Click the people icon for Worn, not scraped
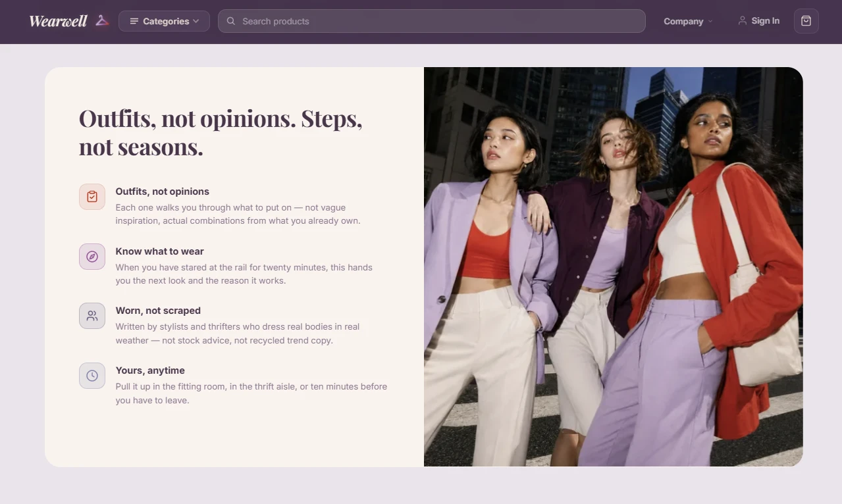Screen dimensions: 842x504 92,316
